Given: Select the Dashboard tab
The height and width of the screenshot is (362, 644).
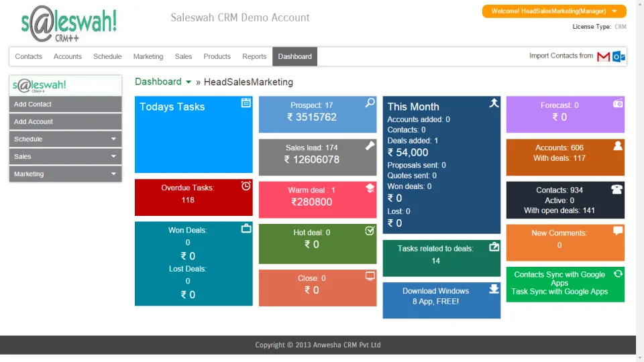Looking at the screenshot, I should click(x=295, y=56).
